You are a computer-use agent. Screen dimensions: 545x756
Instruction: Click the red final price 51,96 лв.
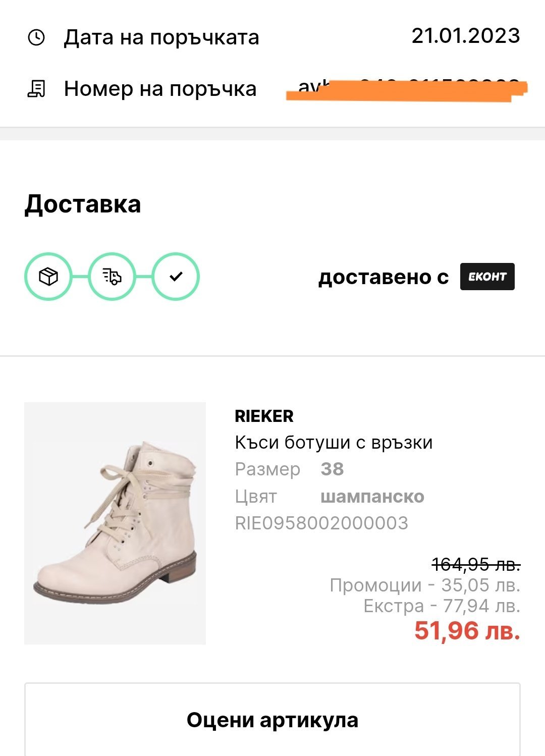tap(467, 631)
